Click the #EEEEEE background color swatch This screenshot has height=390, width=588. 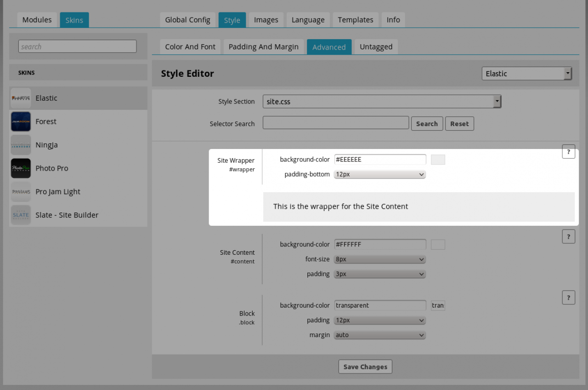coord(438,160)
